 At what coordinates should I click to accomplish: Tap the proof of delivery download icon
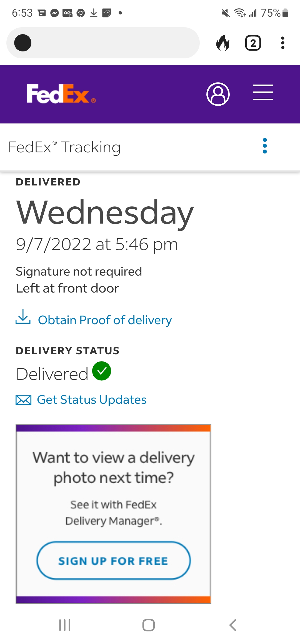point(23,317)
